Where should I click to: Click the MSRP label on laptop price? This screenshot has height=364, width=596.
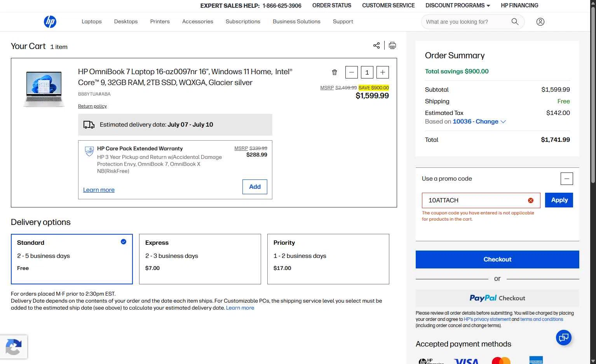327,88
